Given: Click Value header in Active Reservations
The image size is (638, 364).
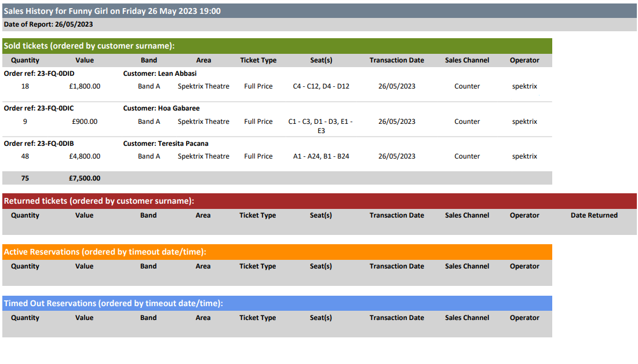Looking at the screenshot, I should coord(84,266).
